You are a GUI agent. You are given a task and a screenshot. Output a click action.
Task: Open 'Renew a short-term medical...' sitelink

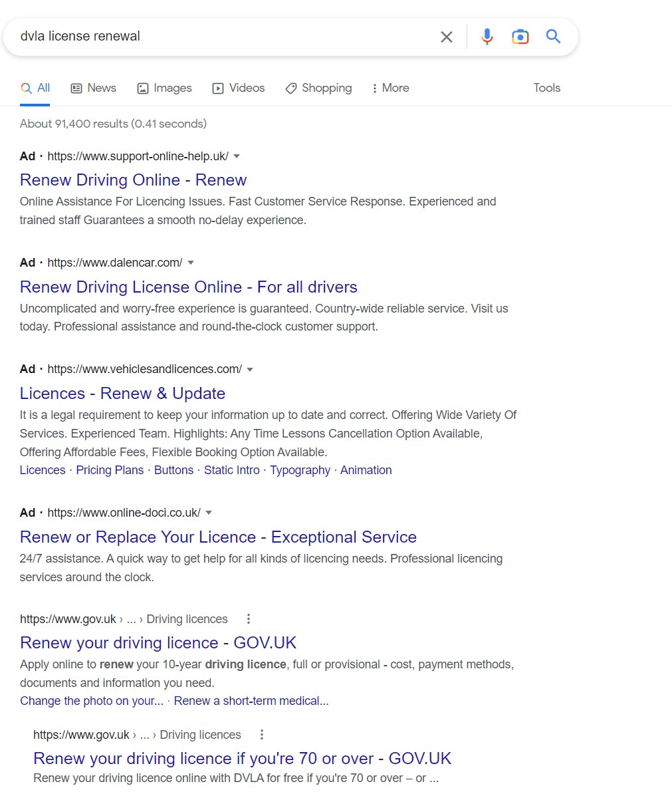point(251,701)
